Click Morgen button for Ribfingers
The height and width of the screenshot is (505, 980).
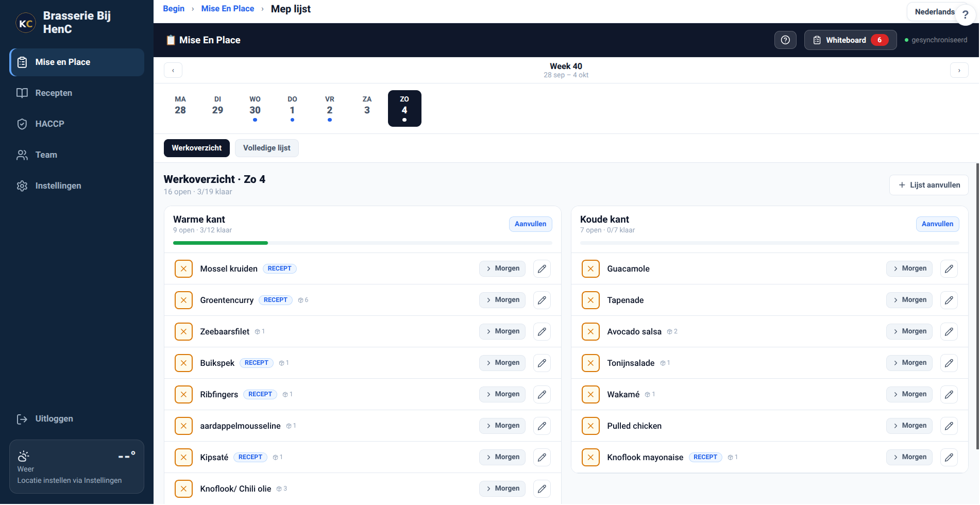tap(502, 394)
